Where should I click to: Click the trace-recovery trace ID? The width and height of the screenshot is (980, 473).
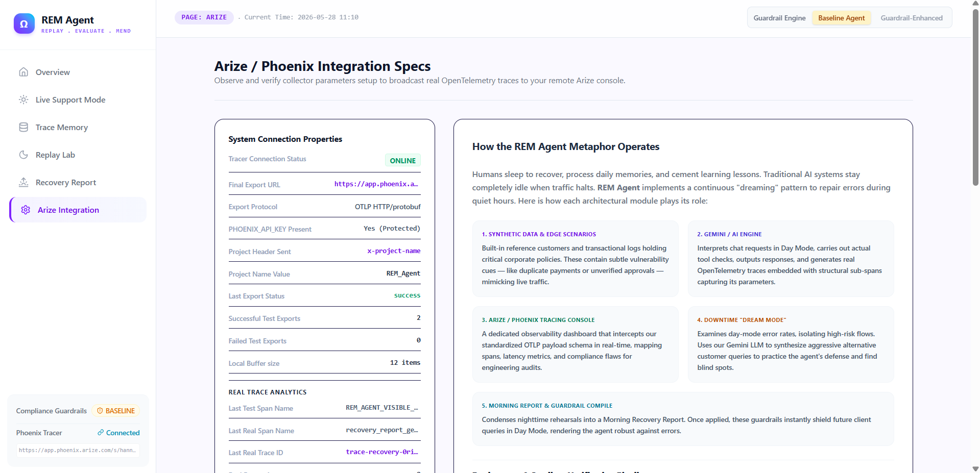(x=382, y=452)
